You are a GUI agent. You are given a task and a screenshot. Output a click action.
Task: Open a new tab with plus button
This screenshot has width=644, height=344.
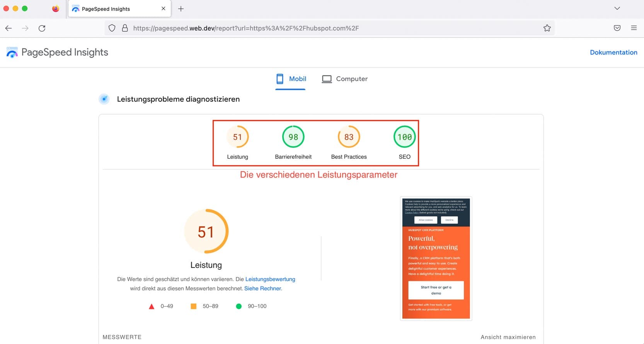coord(181,9)
